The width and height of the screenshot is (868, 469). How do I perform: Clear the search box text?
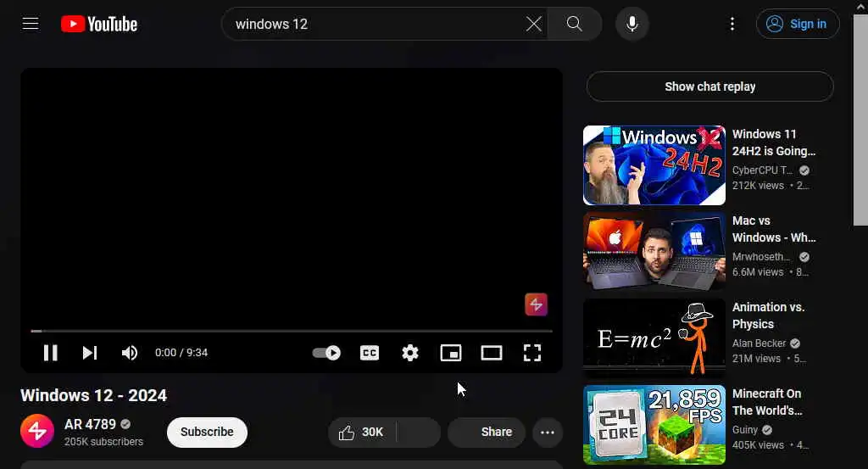pyautogui.click(x=534, y=24)
